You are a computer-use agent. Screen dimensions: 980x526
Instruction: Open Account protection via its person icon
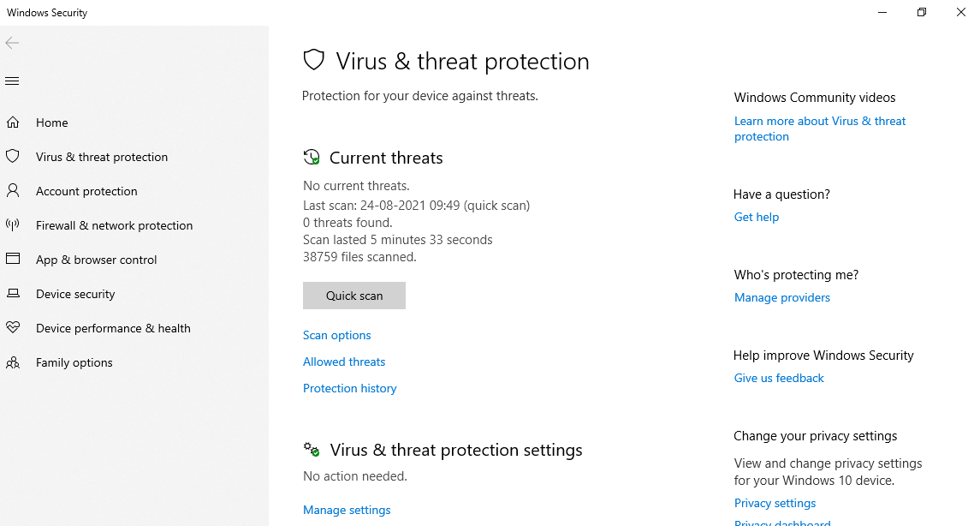coord(13,191)
